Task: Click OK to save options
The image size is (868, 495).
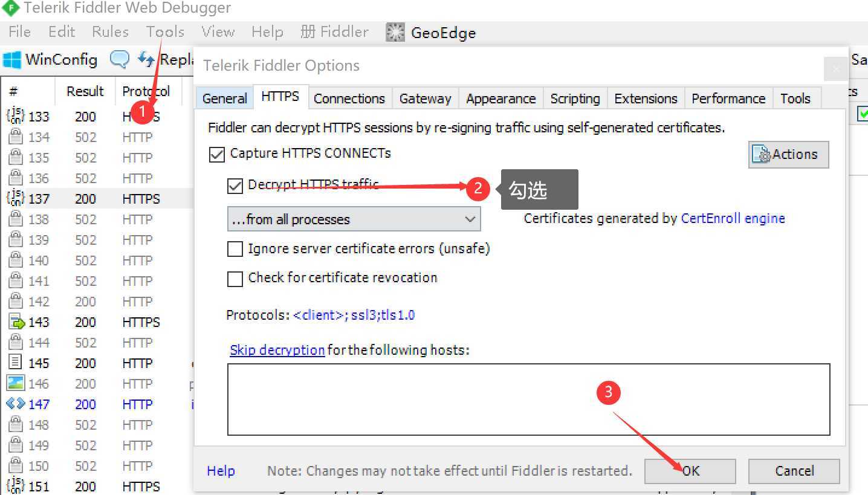Action: (x=690, y=471)
